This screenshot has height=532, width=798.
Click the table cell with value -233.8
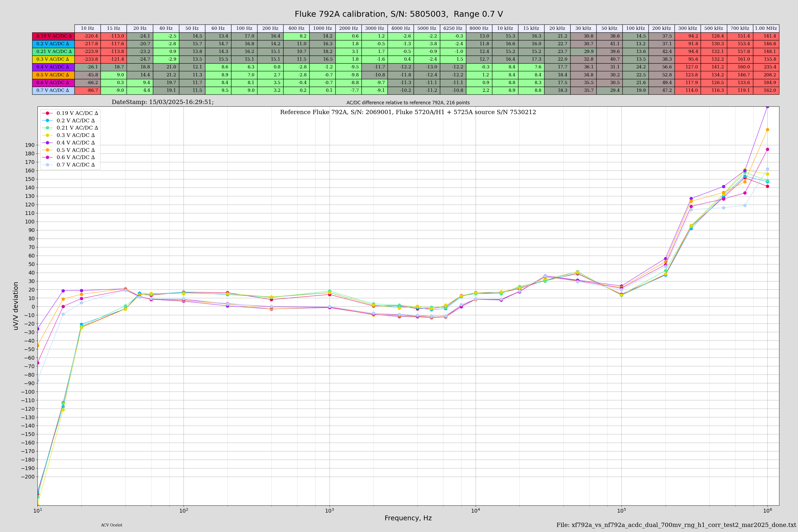88,59
